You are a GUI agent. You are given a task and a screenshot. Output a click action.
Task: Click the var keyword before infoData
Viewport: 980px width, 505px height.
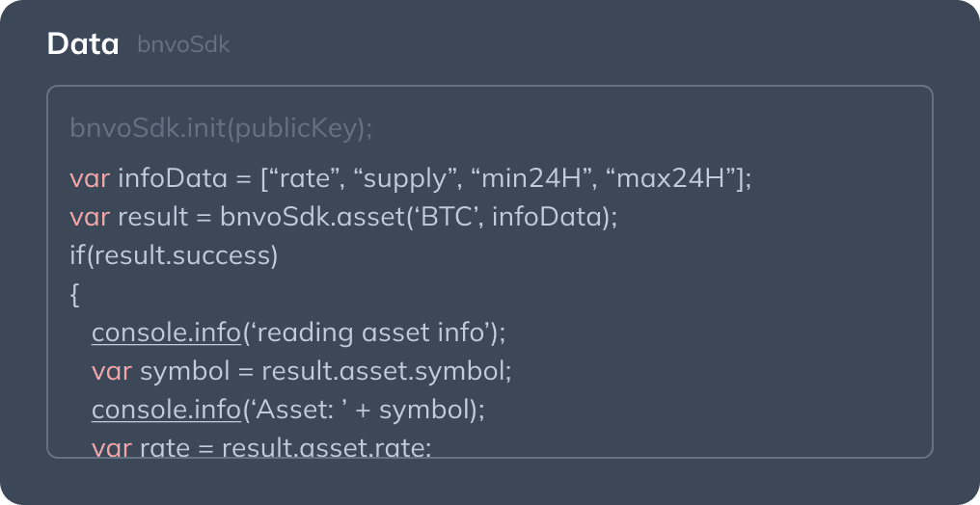pos(89,178)
